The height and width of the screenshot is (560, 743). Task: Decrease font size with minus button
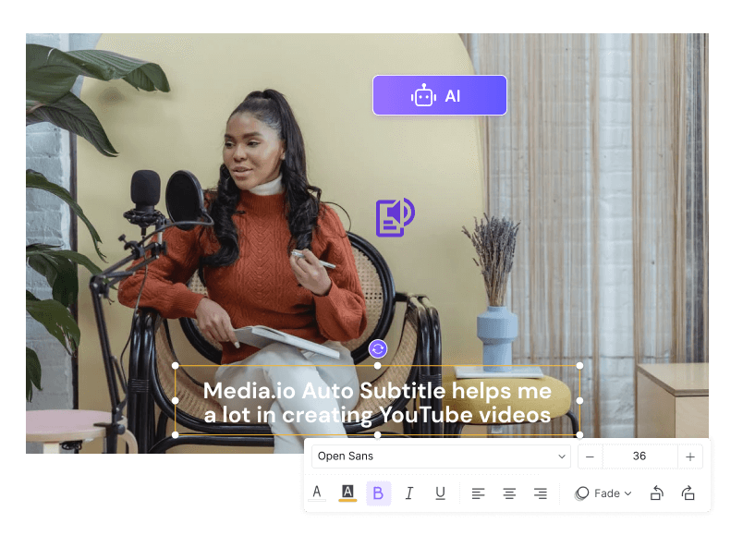tap(590, 457)
